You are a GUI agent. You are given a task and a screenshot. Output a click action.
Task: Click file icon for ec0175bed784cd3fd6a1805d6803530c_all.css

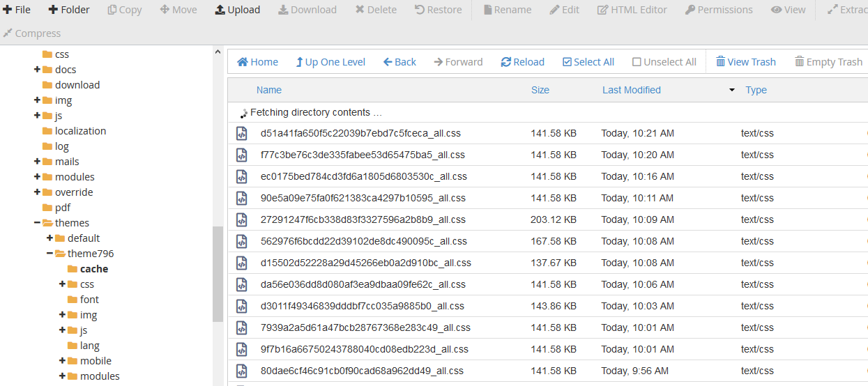[x=241, y=176]
